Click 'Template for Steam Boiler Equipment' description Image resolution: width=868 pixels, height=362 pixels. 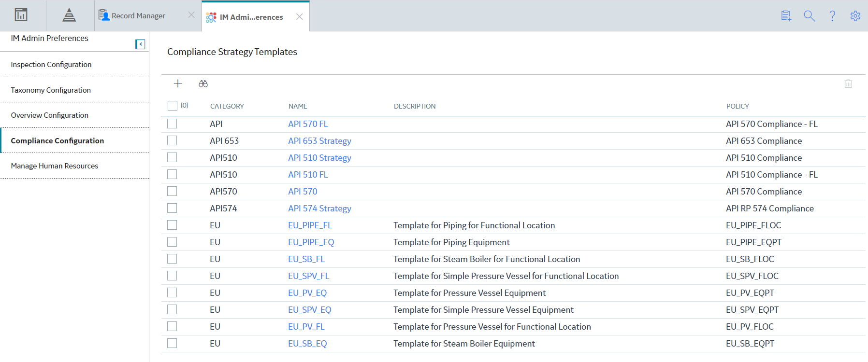tap(464, 344)
